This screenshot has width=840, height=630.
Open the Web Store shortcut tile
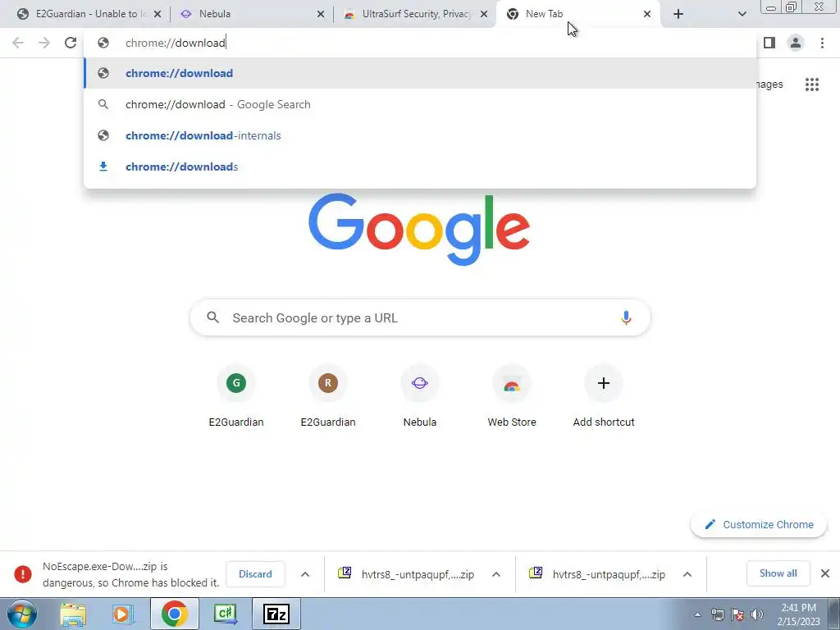512,396
